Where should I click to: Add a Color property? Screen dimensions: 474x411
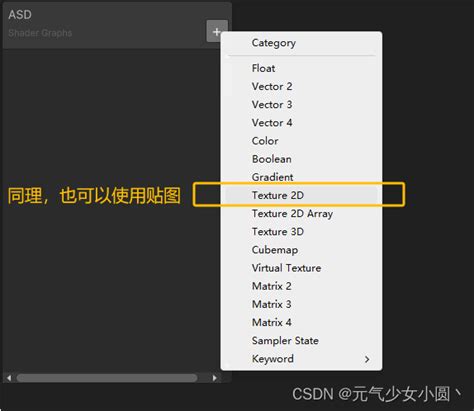point(301,141)
